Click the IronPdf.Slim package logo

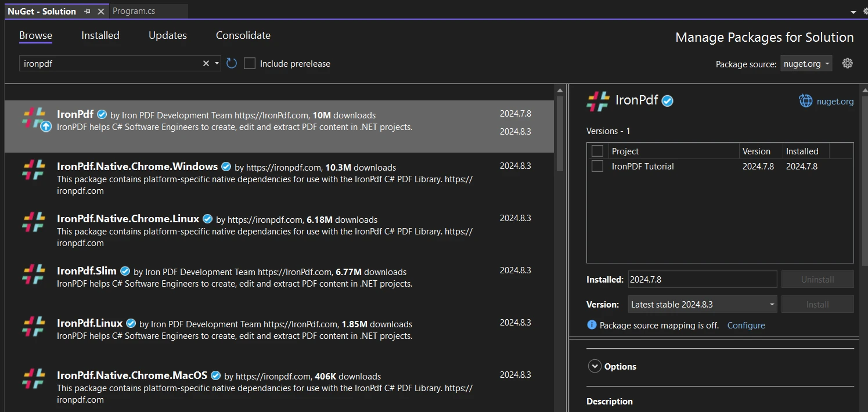point(34,274)
